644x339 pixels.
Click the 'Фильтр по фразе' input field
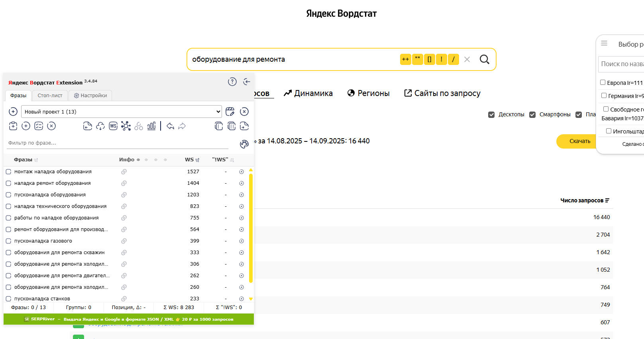118,143
